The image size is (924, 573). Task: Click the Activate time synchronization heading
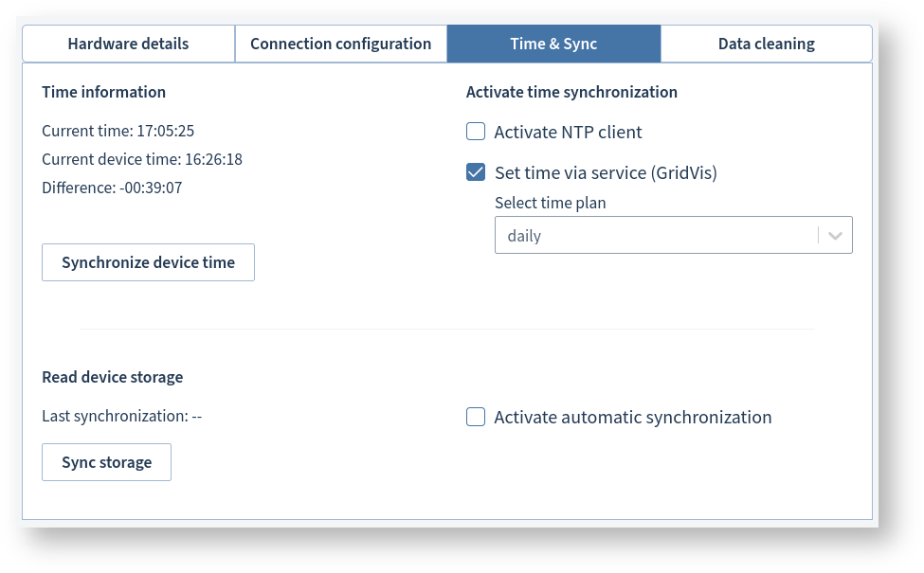(571, 92)
